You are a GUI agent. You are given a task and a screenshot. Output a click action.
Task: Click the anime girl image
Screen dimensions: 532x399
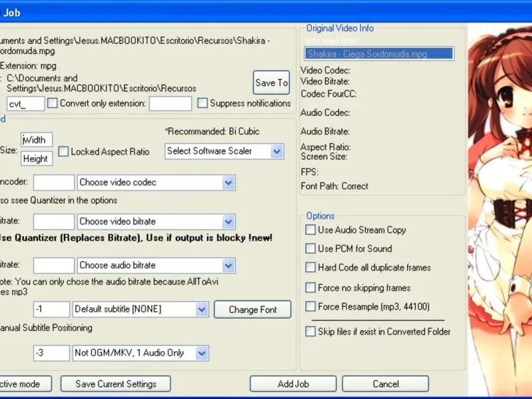[500, 209]
